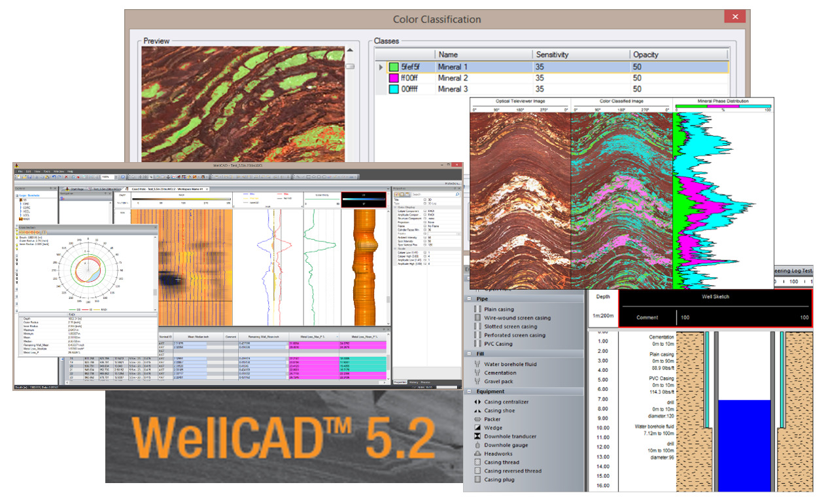Collapse the Pipe section
The image size is (828, 504).
coord(469,299)
